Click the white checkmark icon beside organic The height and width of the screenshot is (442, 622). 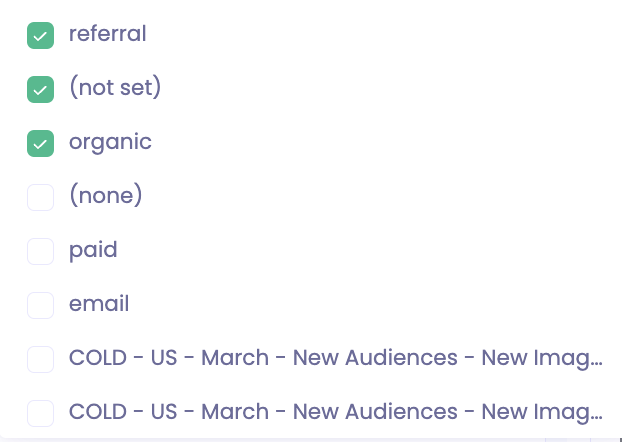click(x=40, y=144)
